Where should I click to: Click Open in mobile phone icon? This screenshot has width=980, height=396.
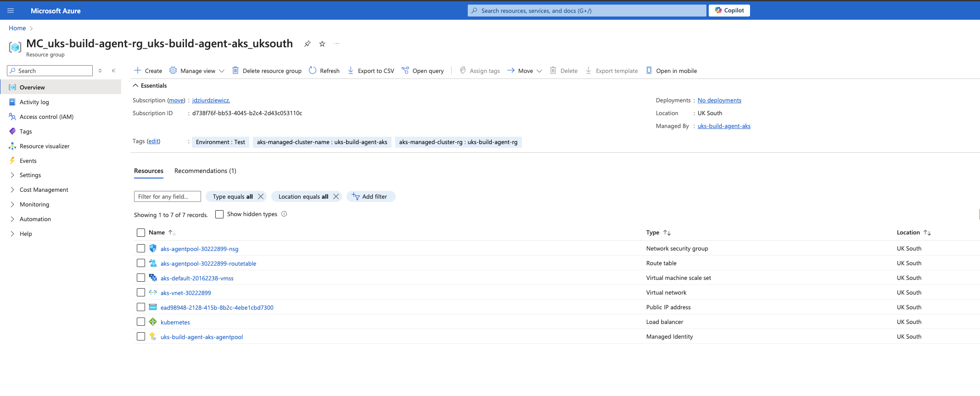tap(649, 70)
